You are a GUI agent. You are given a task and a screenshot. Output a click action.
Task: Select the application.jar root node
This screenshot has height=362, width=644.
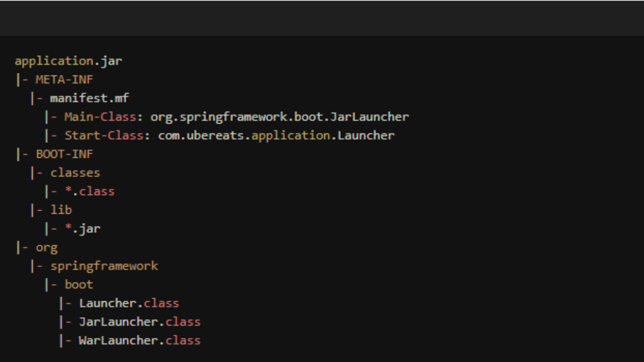[x=68, y=61]
